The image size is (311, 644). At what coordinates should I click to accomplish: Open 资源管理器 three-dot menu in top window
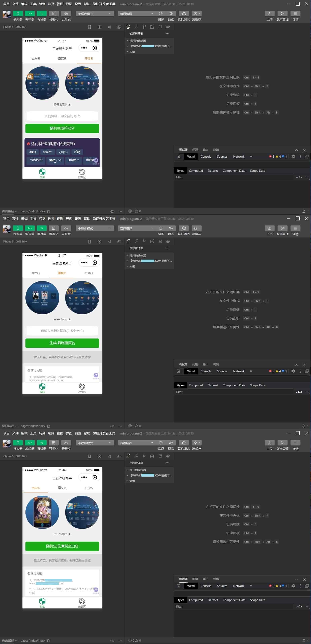[x=167, y=33]
